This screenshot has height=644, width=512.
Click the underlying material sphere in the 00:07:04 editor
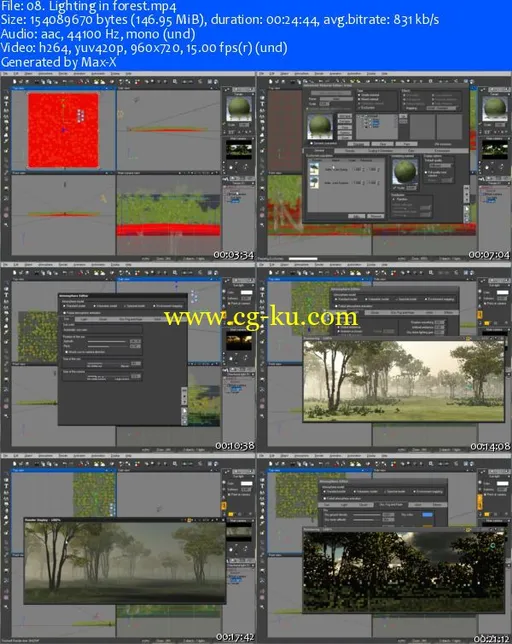coord(404,171)
